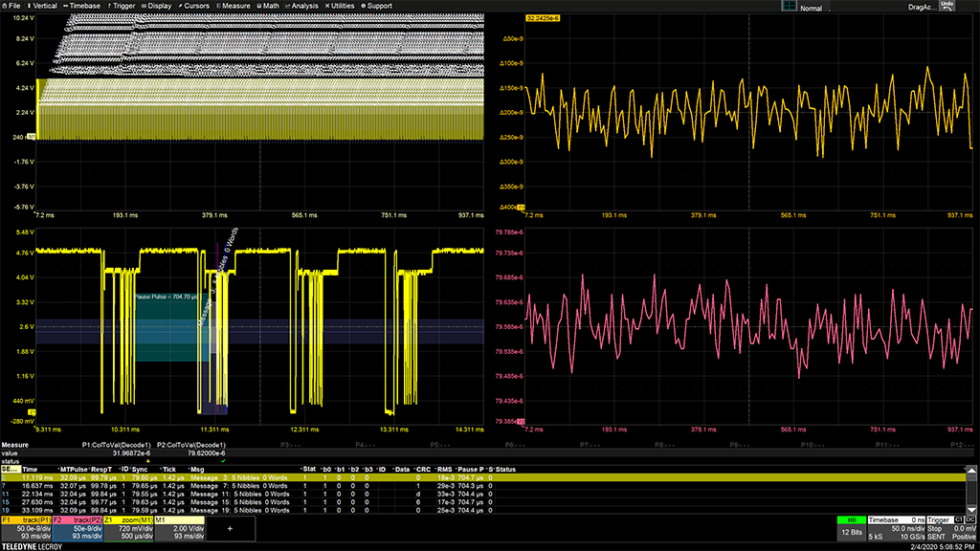
Task: Click the yellow warning triangle under P1 status
Action: (148, 461)
